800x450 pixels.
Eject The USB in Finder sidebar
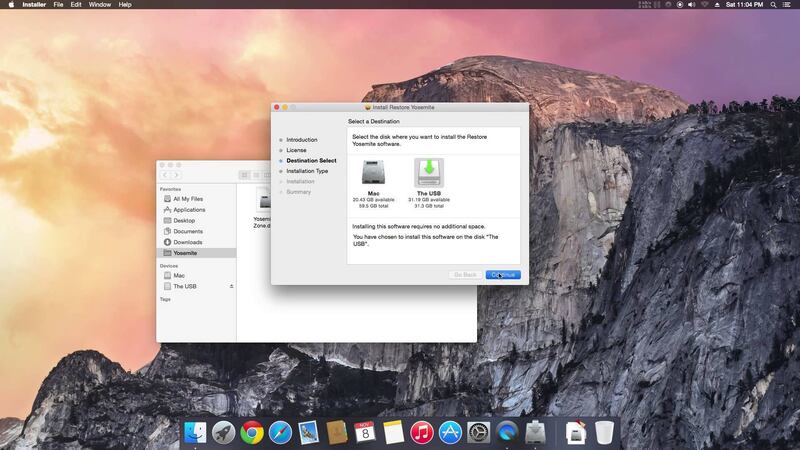pyautogui.click(x=232, y=287)
